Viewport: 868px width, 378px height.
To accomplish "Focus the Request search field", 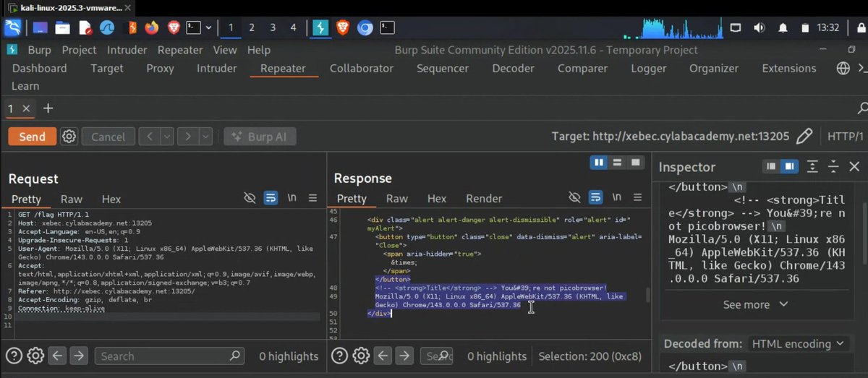I will pos(168,356).
